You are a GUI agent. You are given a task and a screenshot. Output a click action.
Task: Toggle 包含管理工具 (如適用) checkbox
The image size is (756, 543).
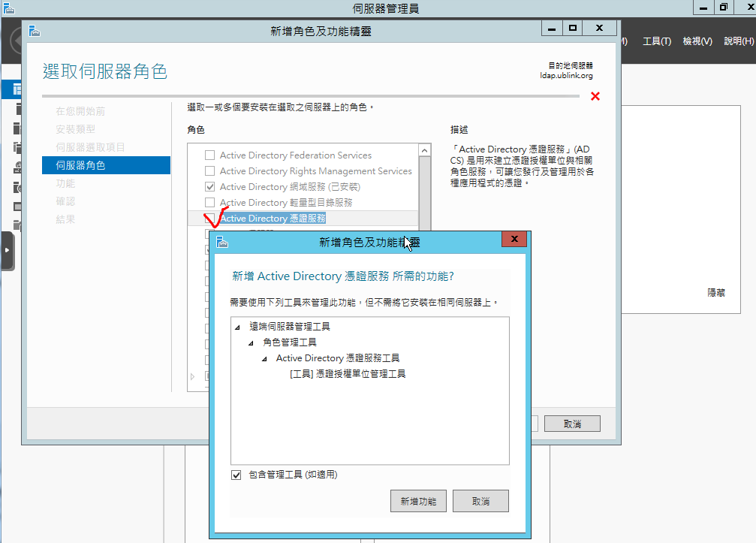click(236, 475)
